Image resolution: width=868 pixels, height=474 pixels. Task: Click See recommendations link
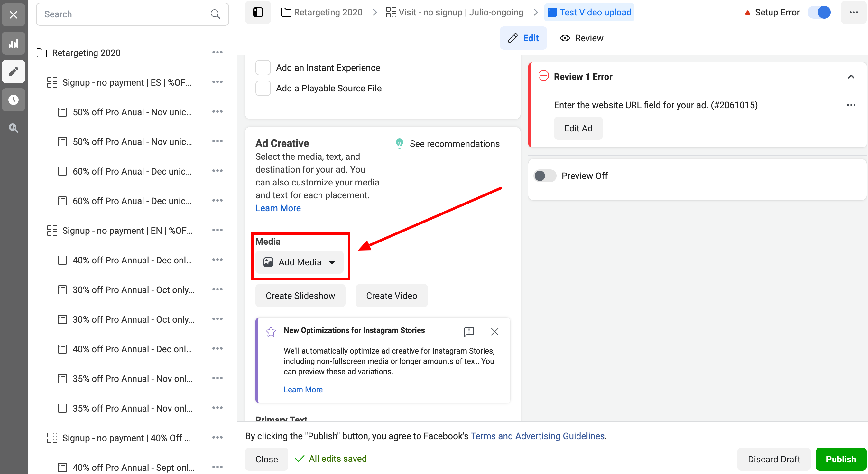(454, 144)
